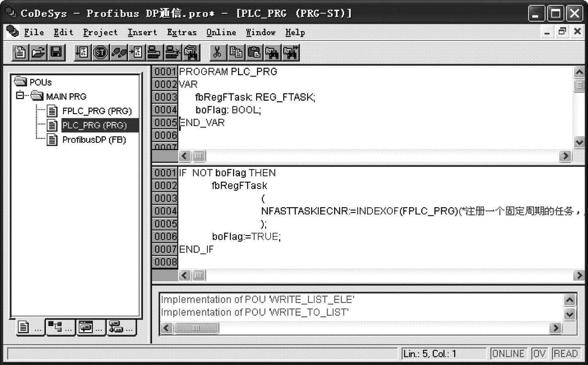Restore the inner PLC_PRG document window
Viewport: 588px width, 365px height.
pyautogui.click(x=562, y=32)
